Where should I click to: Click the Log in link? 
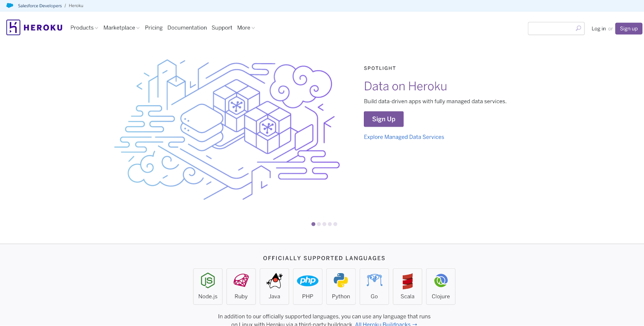pos(599,29)
